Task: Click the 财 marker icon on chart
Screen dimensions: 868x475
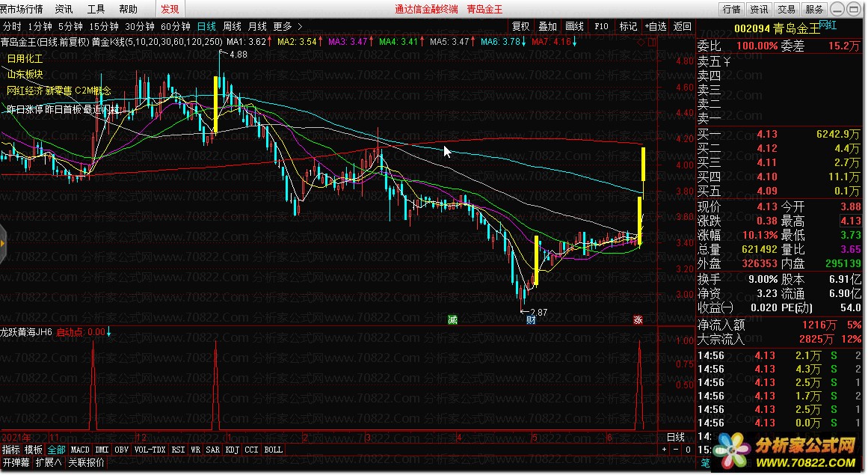Action: (531, 319)
